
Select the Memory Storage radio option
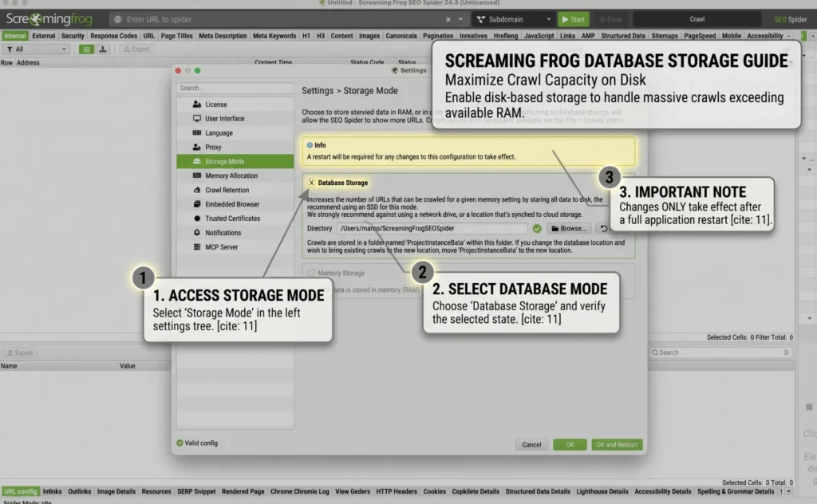tap(311, 273)
